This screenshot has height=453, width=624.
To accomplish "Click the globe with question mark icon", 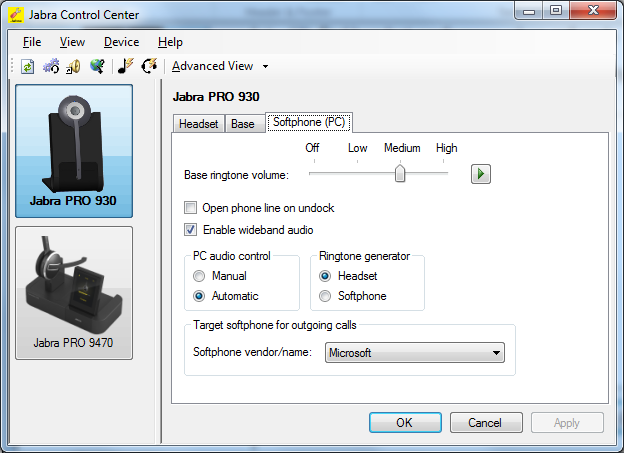I will (97, 66).
